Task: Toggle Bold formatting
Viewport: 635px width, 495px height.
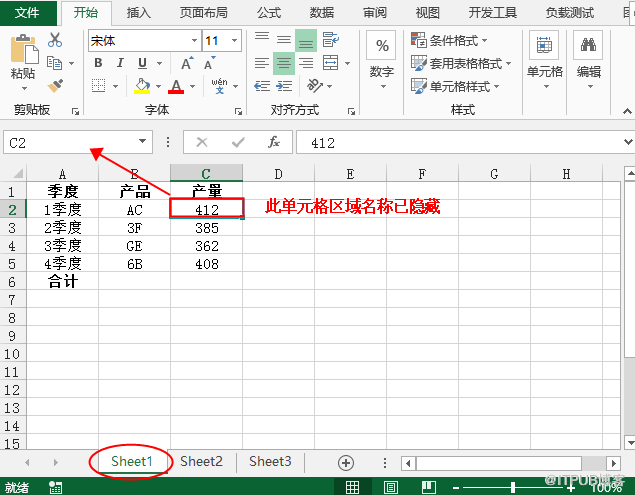Action: point(98,63)
